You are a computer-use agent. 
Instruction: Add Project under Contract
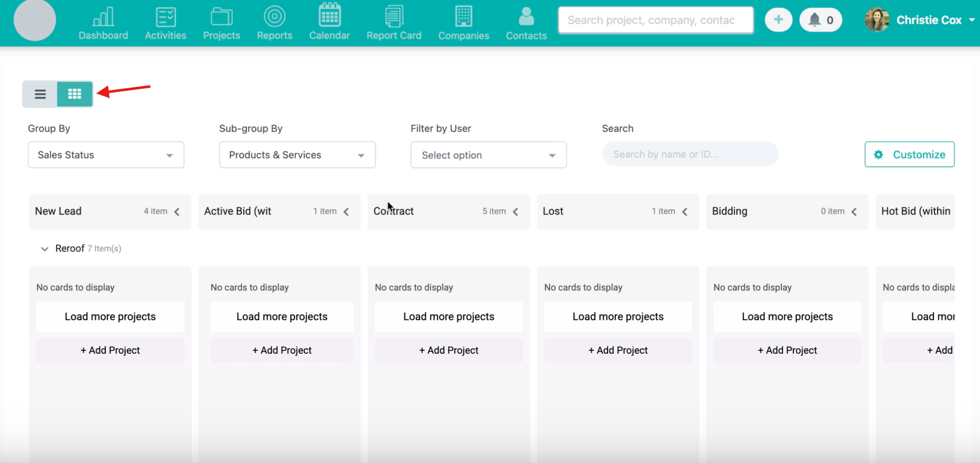(x=449, y=350)
